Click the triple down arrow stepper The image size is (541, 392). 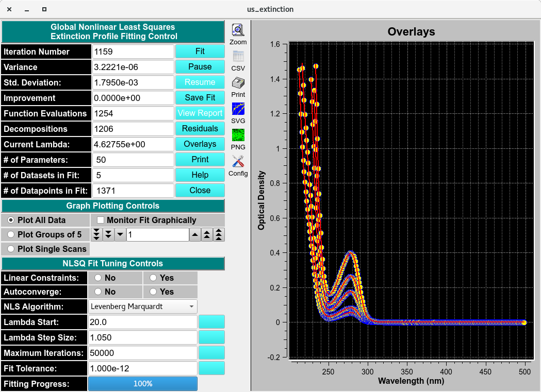coord(96,235)
